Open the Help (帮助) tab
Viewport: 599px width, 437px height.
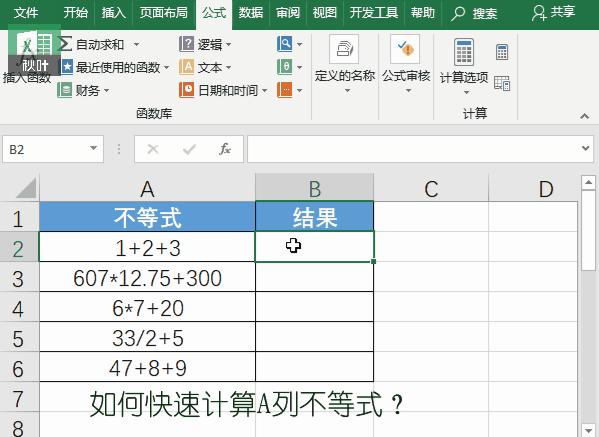[423, 13]
